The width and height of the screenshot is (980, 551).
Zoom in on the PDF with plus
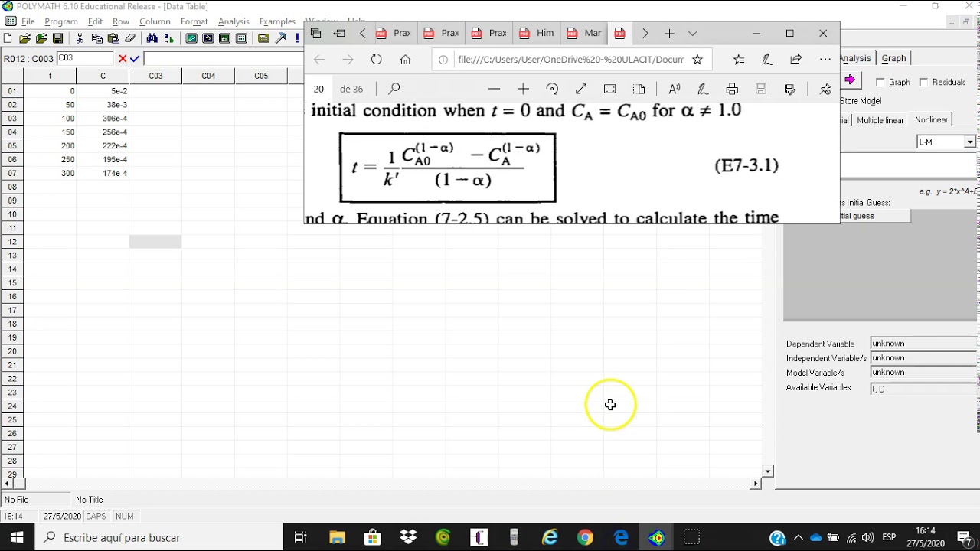(x=523, y=89)
